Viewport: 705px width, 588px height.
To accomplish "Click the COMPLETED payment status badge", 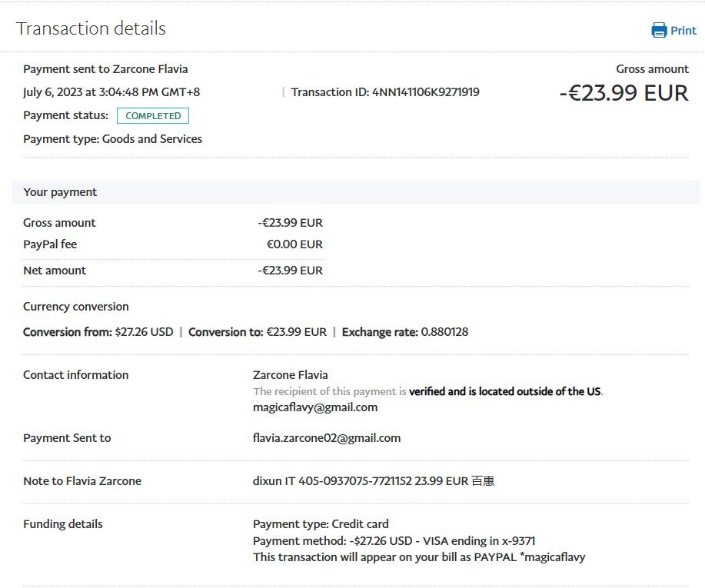I will tap(152, 116).
